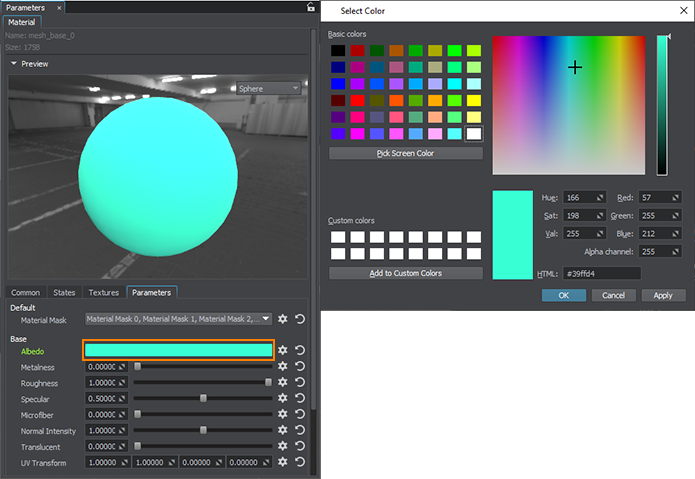Switch to the Textures tab
This screenshot has width=695, height=479.
coord(103,292)
